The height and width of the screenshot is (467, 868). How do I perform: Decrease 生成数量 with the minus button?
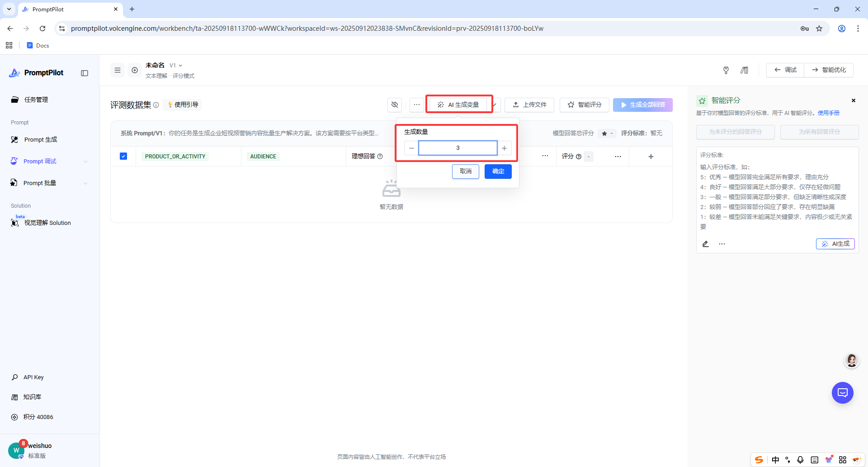(x=411, y=148)
